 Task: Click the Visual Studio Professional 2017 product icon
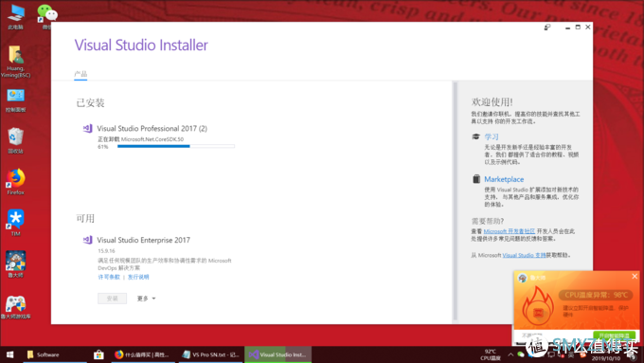[x=87, y=129]
